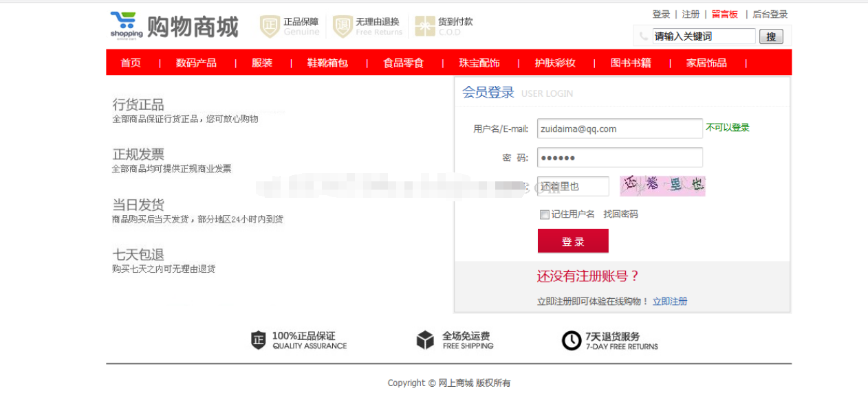Open the 家居饰品 category

706,63
